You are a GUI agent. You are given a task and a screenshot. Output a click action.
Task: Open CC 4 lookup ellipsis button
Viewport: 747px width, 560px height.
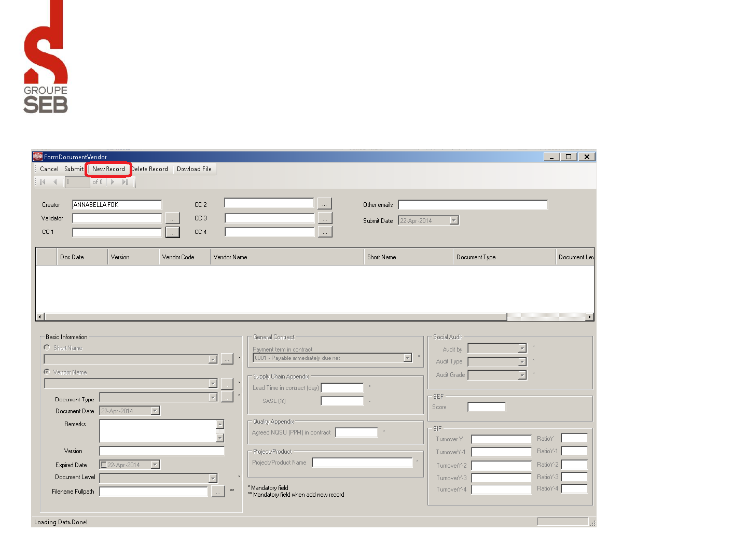325,232
